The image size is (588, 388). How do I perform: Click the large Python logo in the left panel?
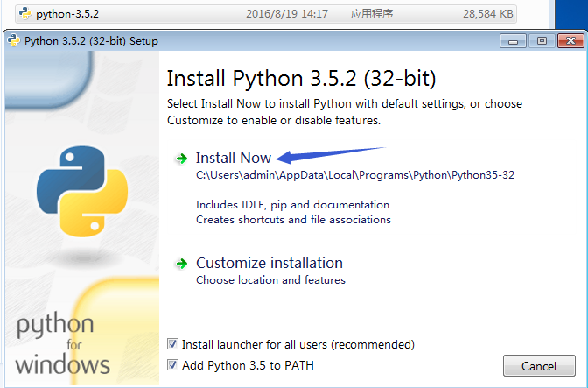(82, 191)
